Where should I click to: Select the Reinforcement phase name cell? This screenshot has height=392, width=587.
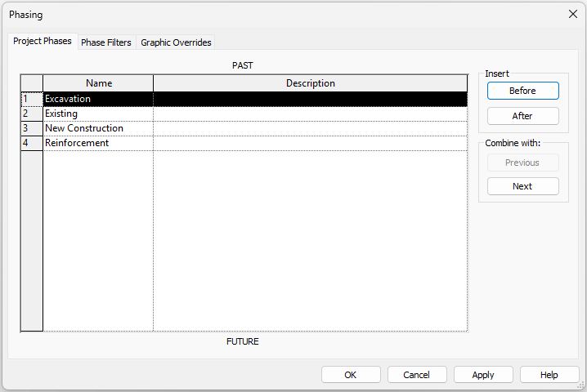pos(98,143)
